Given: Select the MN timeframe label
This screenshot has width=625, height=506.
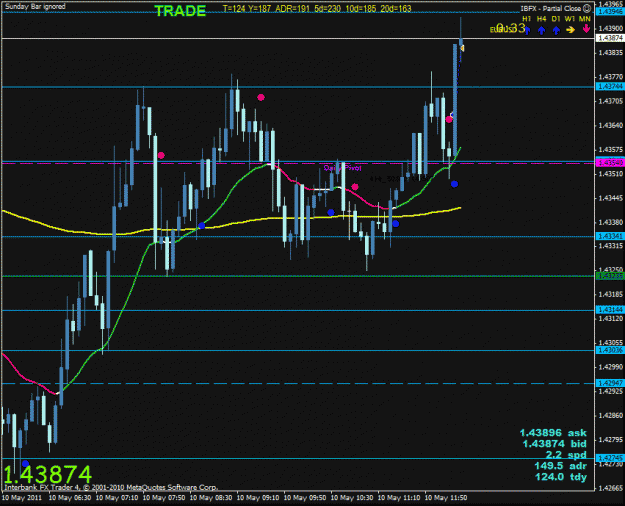Looking at the screenshot, I should point(585,19).
